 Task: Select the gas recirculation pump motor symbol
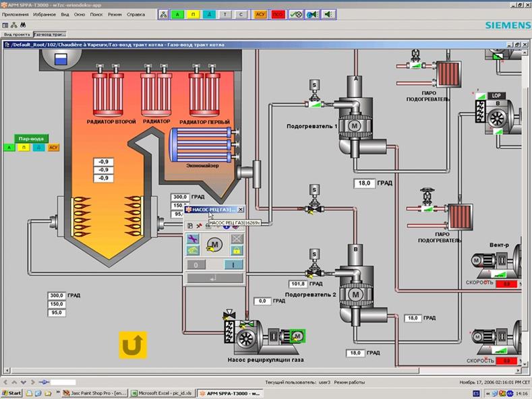pos(297,335)
